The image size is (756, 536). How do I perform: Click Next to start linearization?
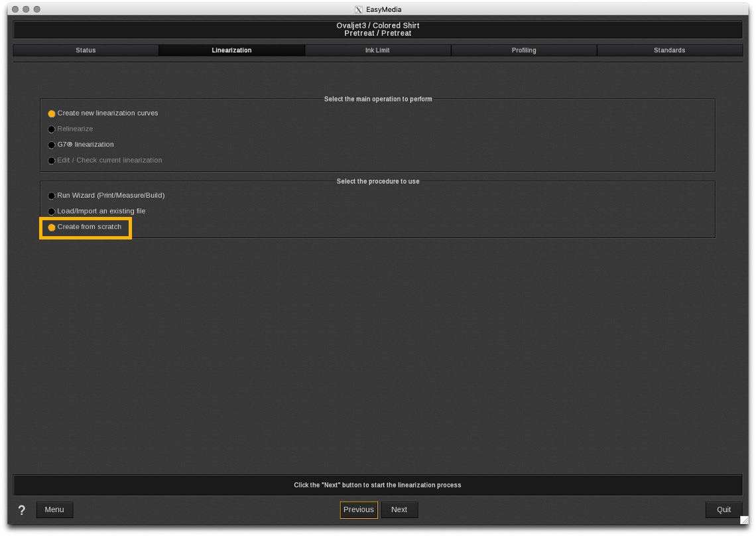(399, 509)
